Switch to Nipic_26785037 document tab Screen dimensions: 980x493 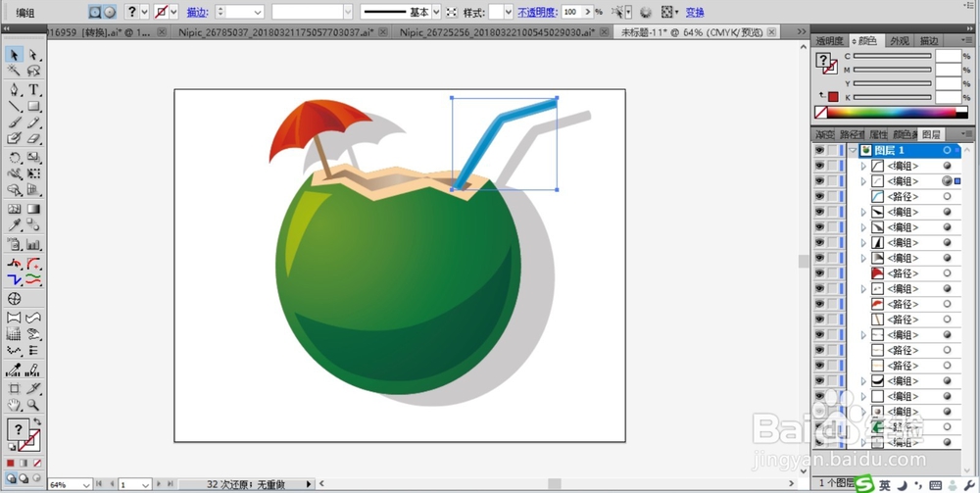(275, 31)
